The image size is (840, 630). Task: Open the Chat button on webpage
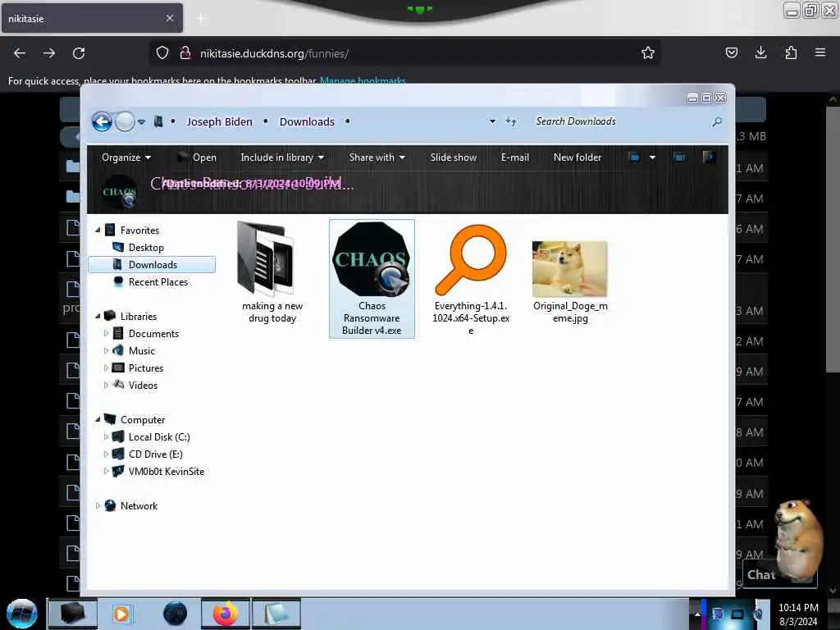click(760, 575)
